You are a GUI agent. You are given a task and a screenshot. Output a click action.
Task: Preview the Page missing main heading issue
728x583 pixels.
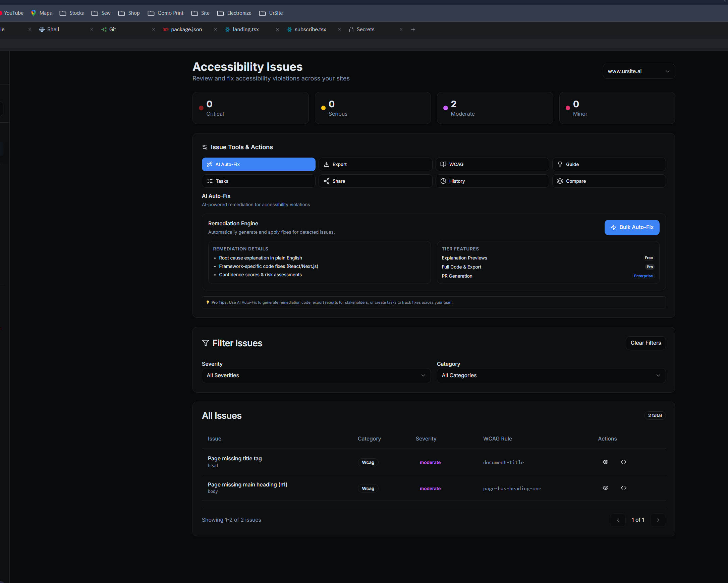[605, 488]
